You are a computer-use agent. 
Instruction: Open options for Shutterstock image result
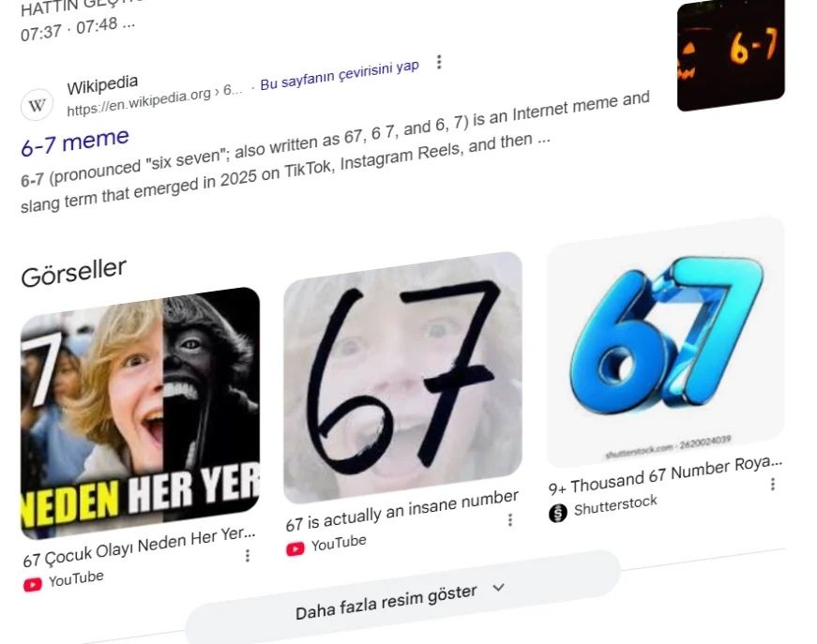pos(773,484)
